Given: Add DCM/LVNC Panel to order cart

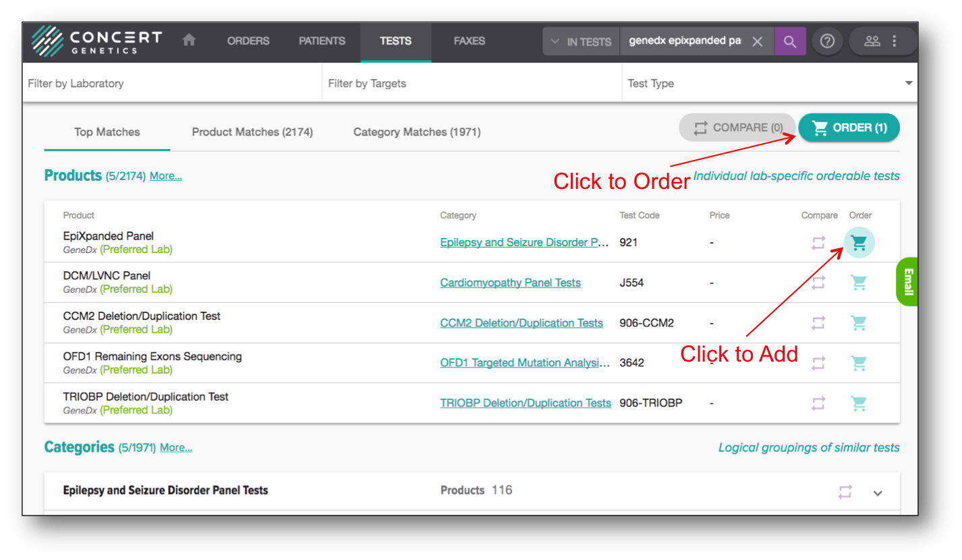Looking at the screenshot, I should (x=859, y=283).
